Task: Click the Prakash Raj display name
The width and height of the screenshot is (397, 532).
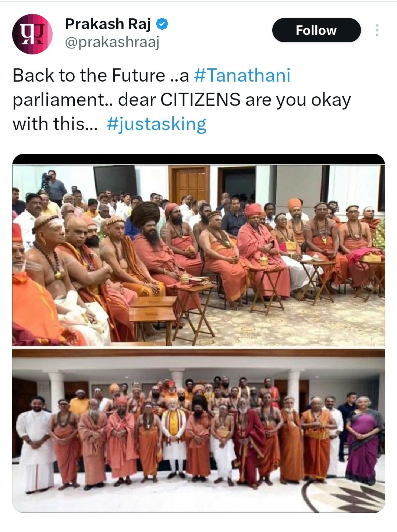Action: [108, 24]
